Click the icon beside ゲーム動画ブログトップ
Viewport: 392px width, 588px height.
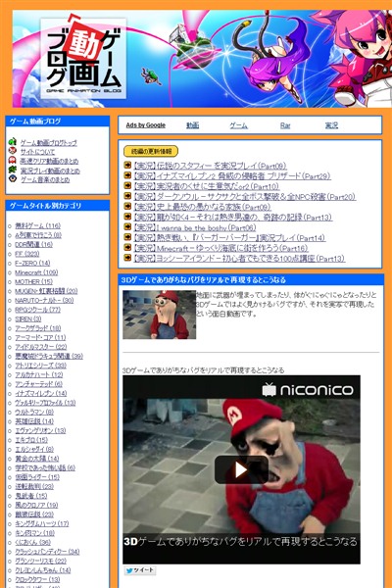[x=13, y=142]
